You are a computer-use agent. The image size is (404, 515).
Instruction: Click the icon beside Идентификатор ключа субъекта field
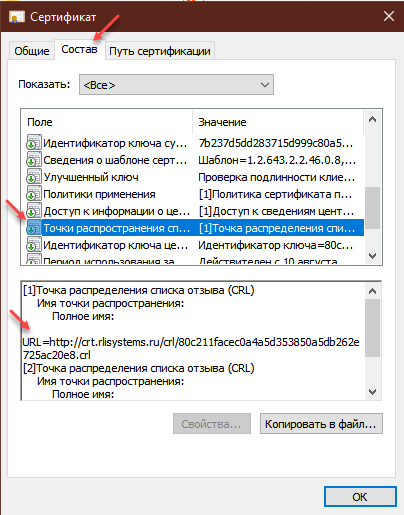33,142
